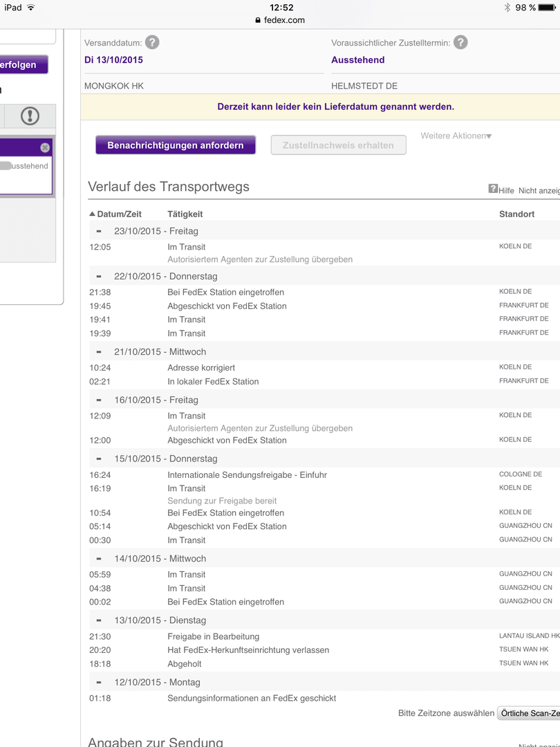Tap the Zustelltermin help question mark icon
Image resolution: width=560 pixels, height=747 pixels.
(x=460, y=42)
